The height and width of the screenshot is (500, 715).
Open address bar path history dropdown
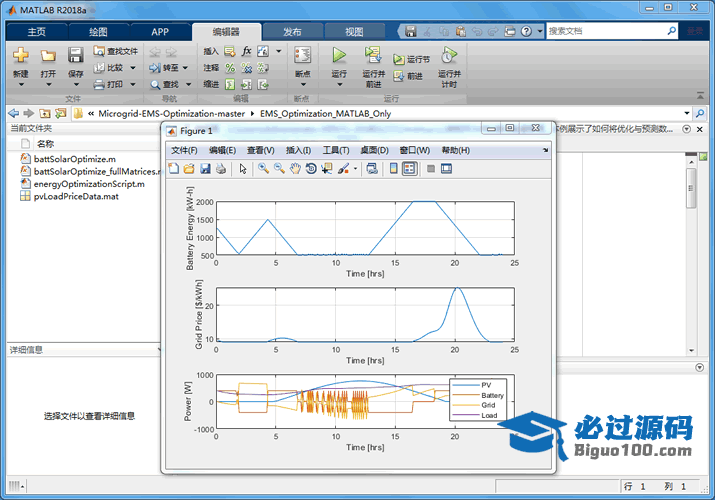point(686,113)
